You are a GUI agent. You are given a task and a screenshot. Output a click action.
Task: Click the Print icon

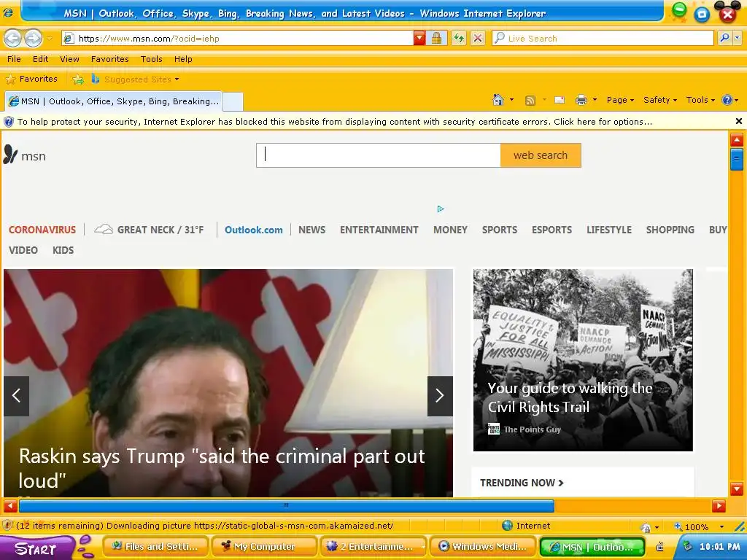tap(581, 100)
